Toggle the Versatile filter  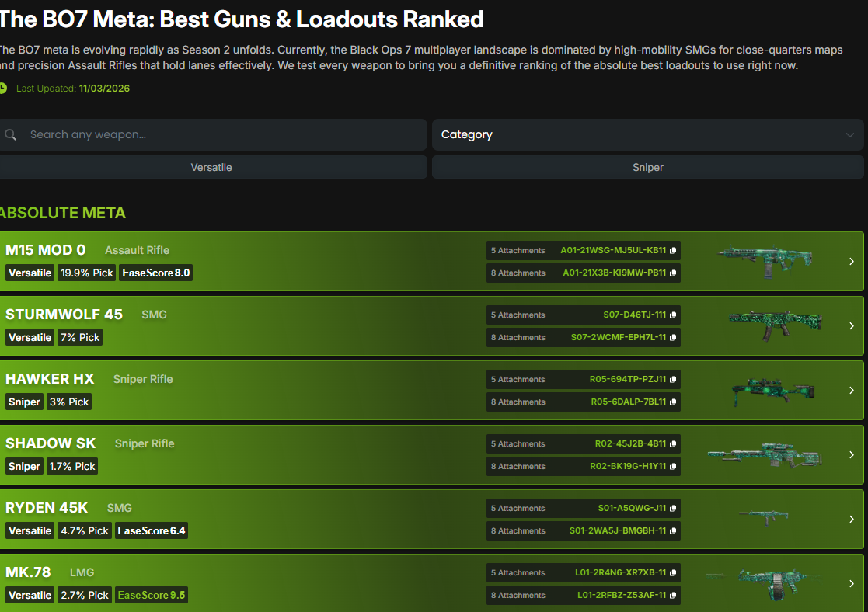pos(211,167)
